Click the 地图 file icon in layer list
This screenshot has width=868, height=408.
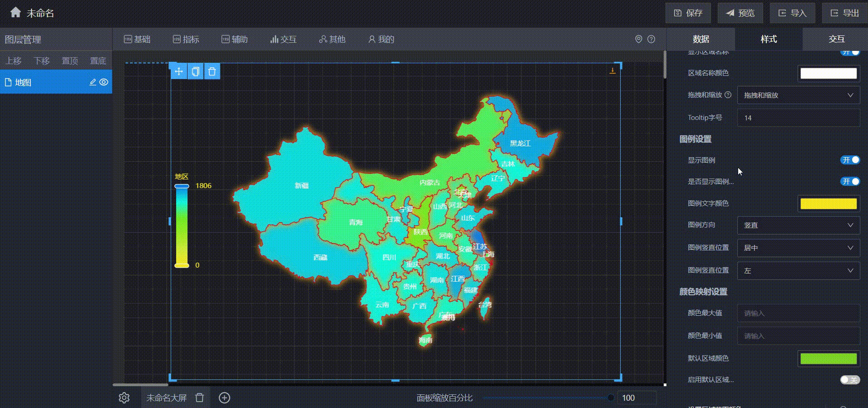pos(8,82)
